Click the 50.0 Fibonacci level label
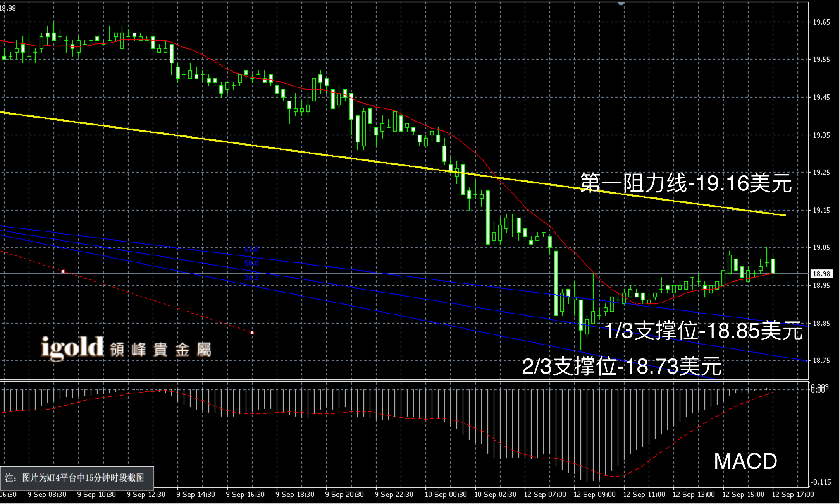 [x=251, y=263]
